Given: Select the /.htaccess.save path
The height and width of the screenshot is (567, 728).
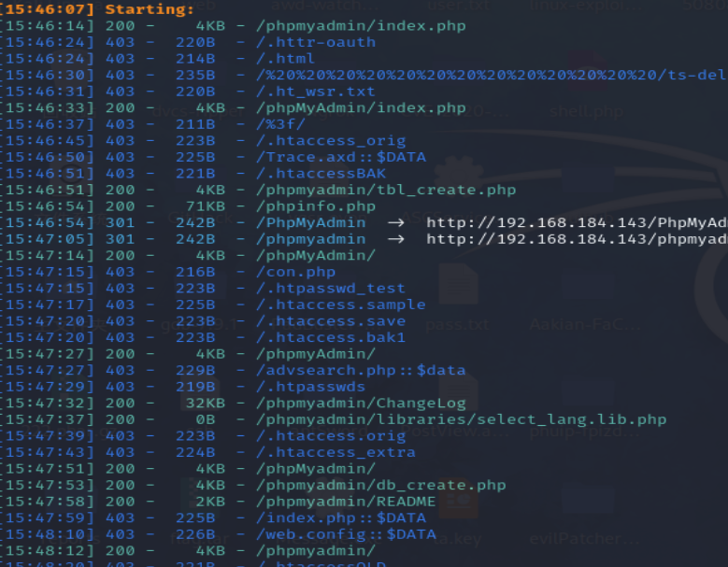Looking at the screenshot, I should (331, 321).
